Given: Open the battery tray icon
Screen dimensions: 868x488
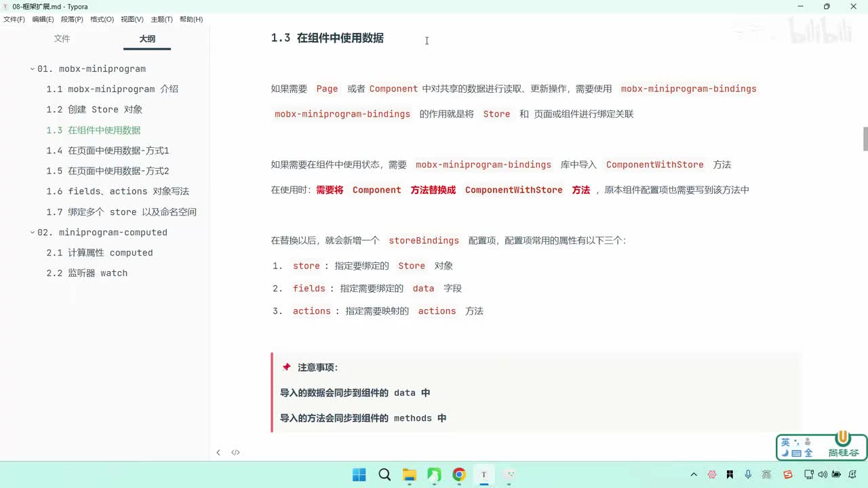Looking at the screenshot, I should coord(837,474).
